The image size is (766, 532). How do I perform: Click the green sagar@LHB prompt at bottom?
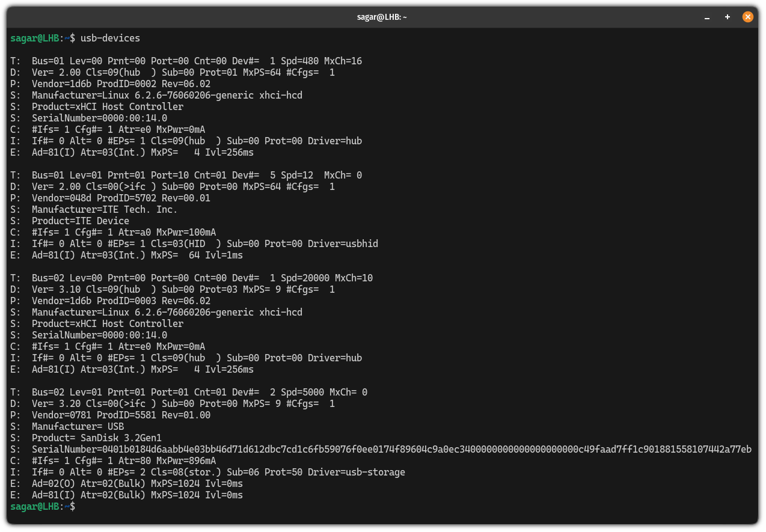pyautogui.click(x=35, y=506)
